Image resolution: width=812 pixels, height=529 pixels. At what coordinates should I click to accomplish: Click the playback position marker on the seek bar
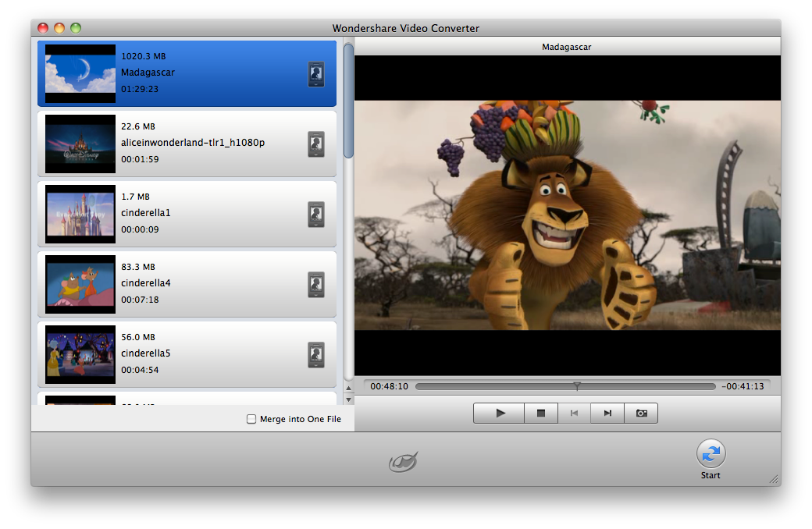point(577,385)
